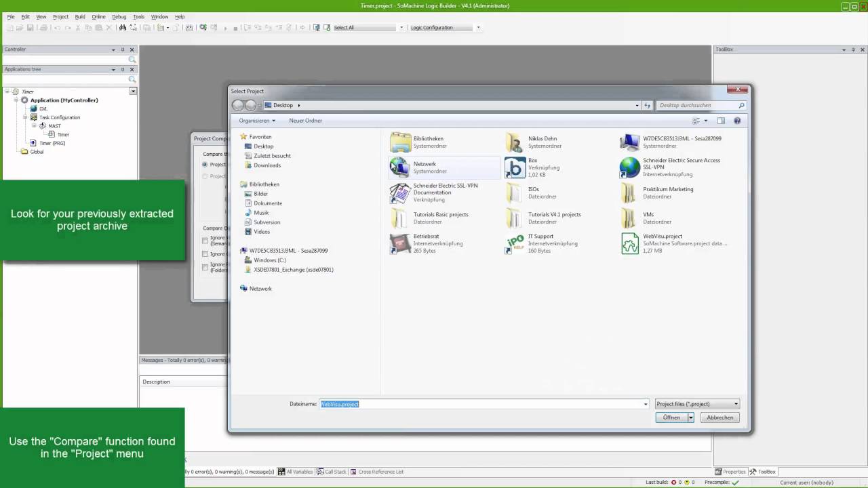868x488 pixels.
Task: Click the Desktop breadcrumb in address bar
Action: [283, 105]
